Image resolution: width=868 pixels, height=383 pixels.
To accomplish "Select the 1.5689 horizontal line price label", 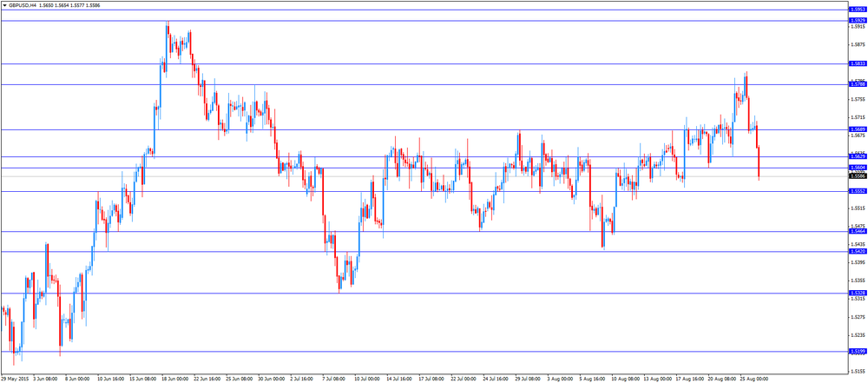I will 857,129.
